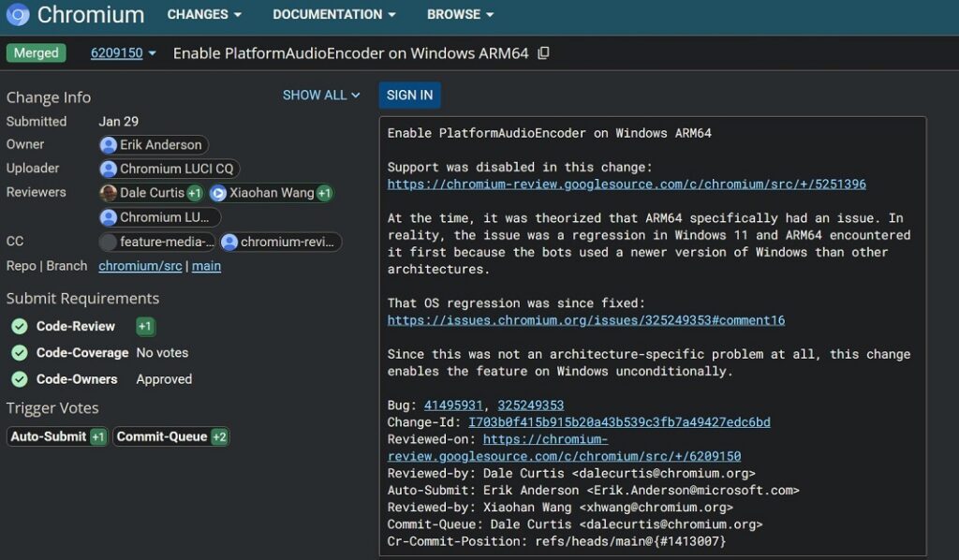The image size is (959, 560).
Task: Expand the SHOW ALL section
Action: pos(321,95)
